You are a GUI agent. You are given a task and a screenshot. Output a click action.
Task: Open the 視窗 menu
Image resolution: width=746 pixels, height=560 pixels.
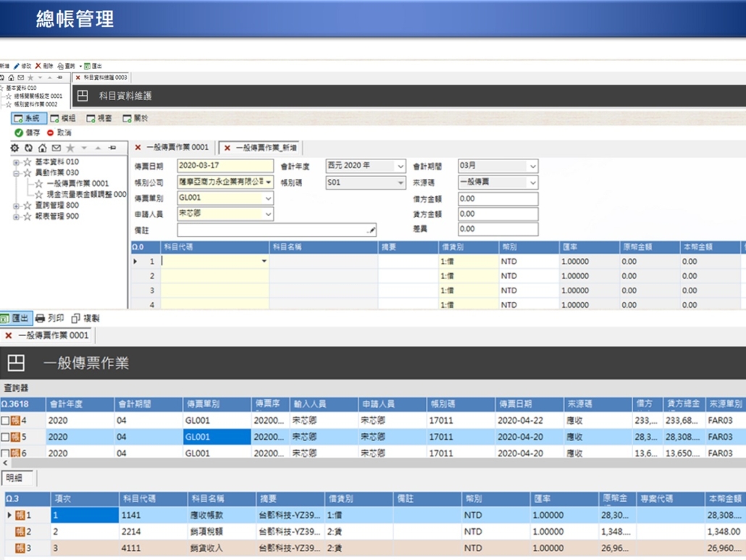pyautogui.click(x=99, y=118)
